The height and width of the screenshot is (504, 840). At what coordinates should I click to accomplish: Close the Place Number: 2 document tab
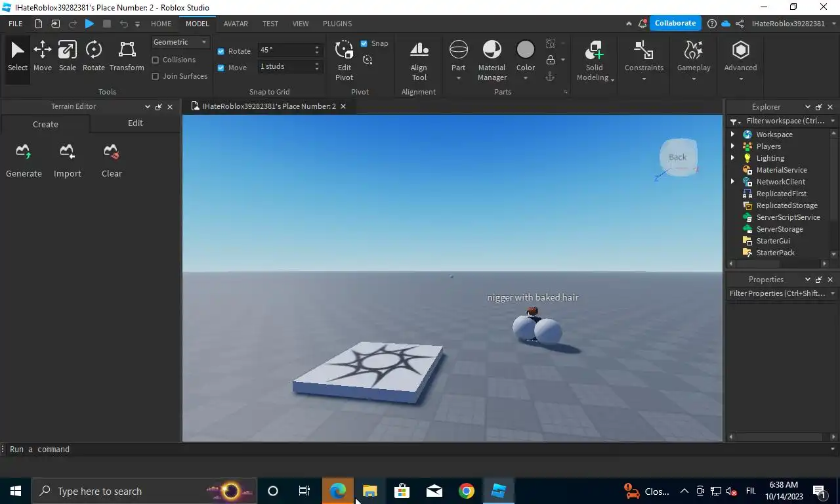point(343,106)
